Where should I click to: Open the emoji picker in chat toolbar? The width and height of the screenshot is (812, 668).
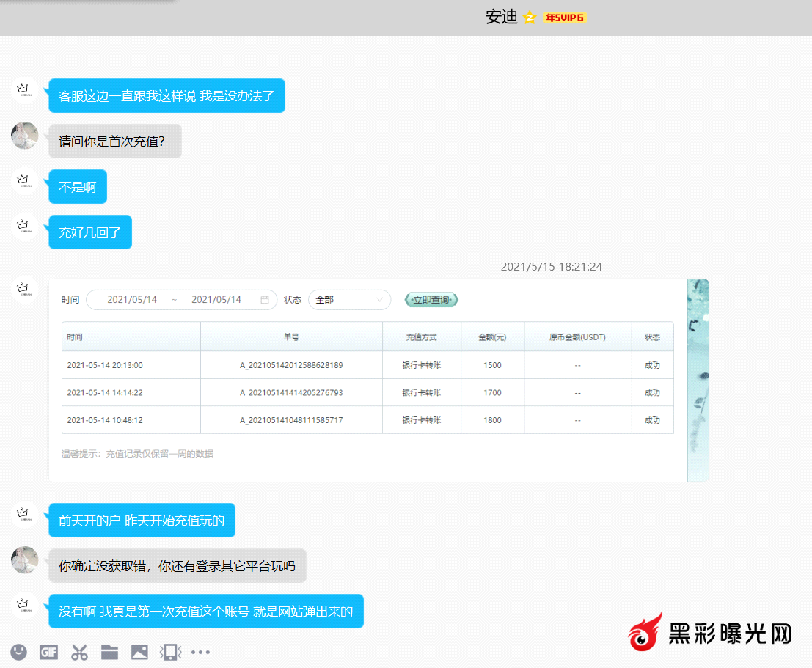tap(19, 652)
